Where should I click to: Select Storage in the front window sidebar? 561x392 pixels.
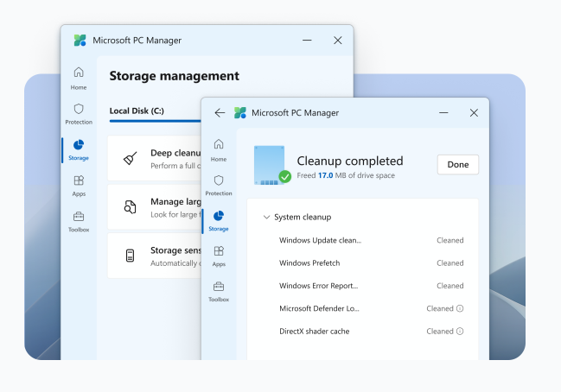pyautogui.click(x=219, y=221)
